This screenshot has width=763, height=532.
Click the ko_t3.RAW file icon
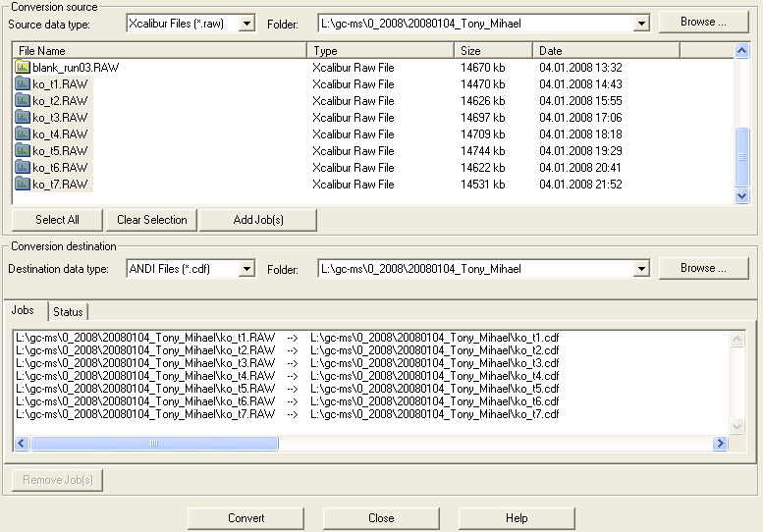coord(23,117)
